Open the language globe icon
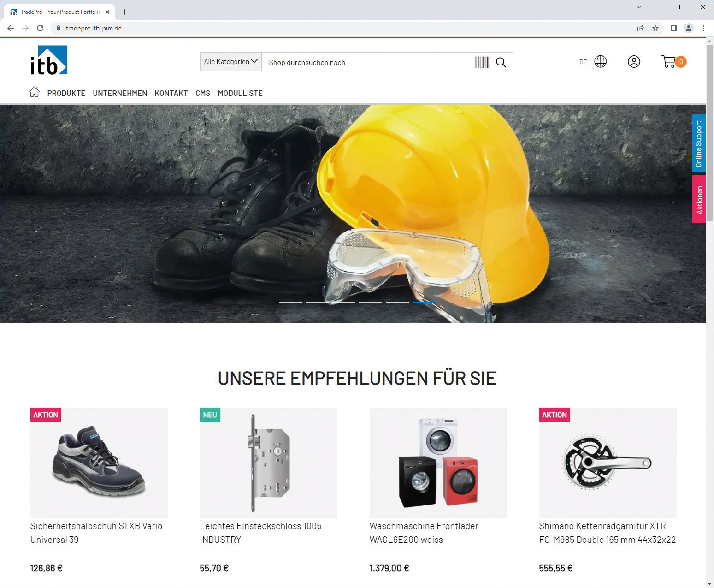 click(x=601, y=61)
